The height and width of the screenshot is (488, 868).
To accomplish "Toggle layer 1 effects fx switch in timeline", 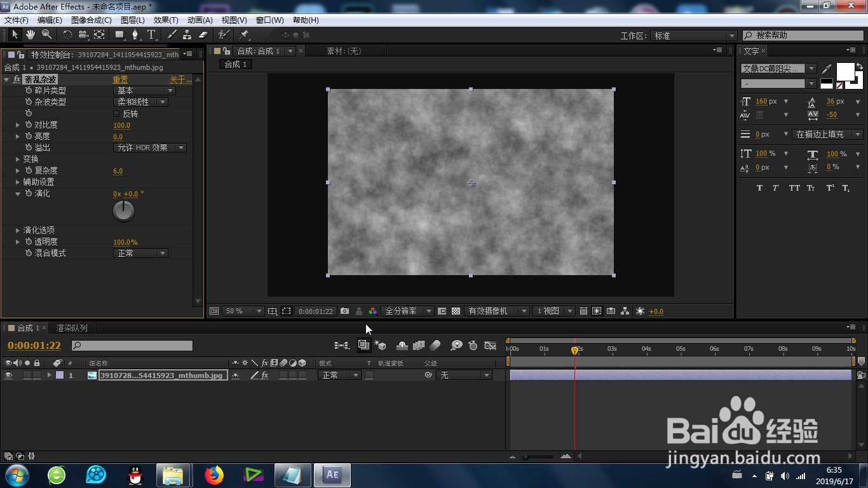I will tap(265, 376).
